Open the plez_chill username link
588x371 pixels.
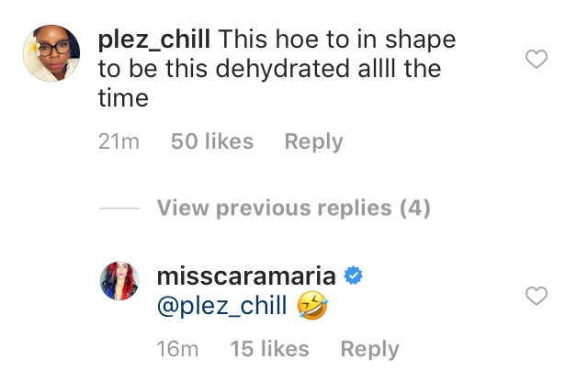tap(154, 39)
